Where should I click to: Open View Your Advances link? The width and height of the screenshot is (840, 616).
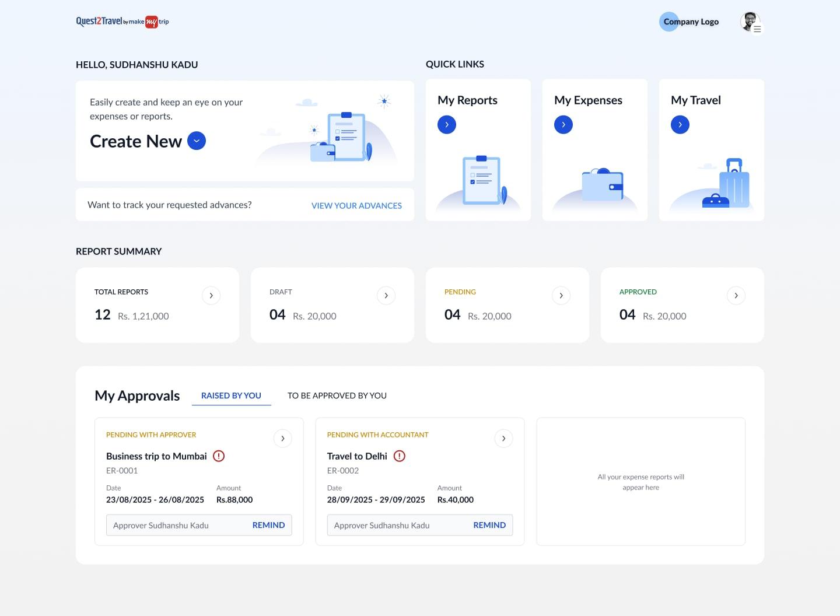356,205
